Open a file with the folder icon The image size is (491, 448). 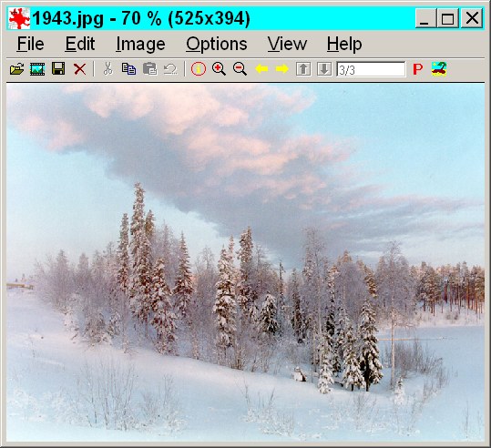tap(17, 69)
